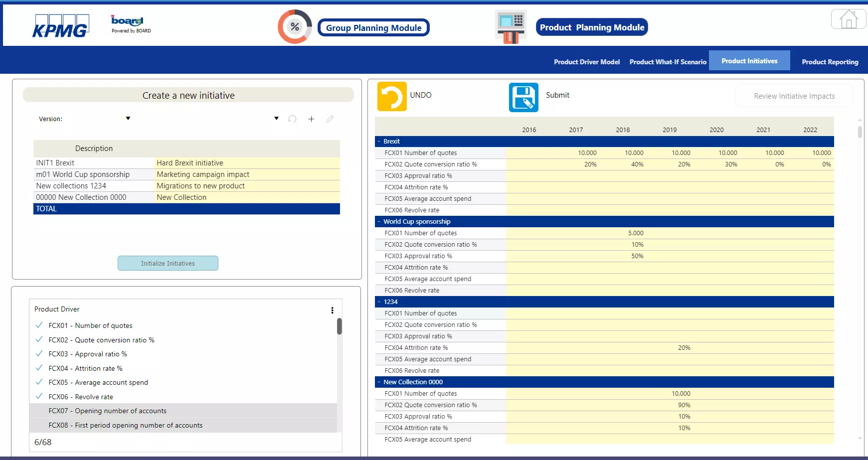Collapse the Brexit initiative group
The image size is (868, 460).
(x=379, y=142)
